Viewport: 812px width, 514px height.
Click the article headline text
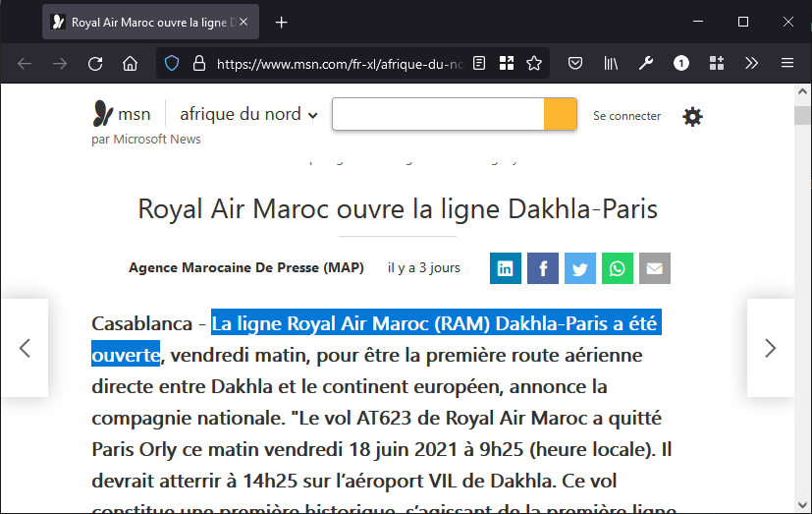[398, 209]
